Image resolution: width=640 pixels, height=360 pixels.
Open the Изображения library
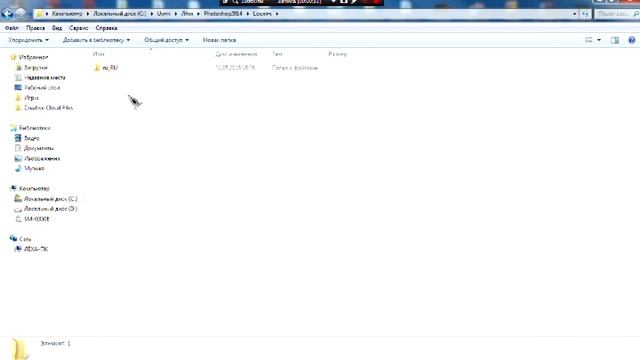click(42, 158)
